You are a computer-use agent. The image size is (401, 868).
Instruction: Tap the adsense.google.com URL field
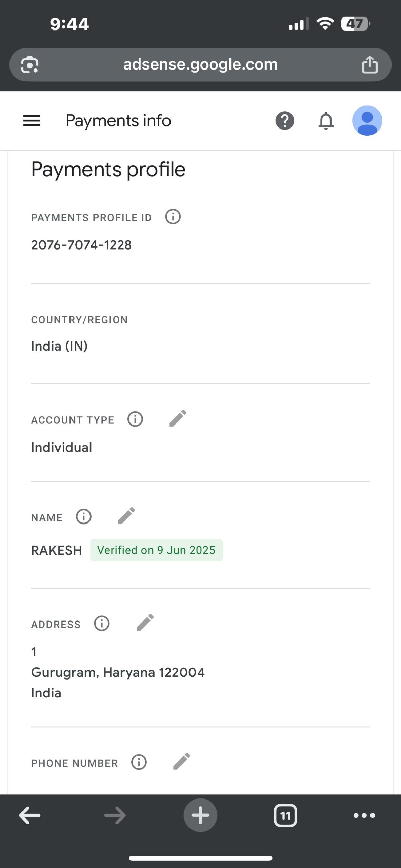(200, 64)
